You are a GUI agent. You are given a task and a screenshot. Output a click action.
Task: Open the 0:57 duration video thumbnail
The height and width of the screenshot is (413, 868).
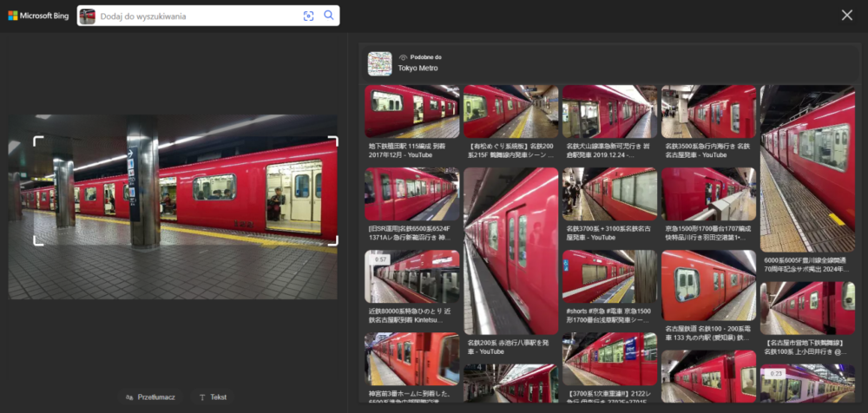click(412, 276)
